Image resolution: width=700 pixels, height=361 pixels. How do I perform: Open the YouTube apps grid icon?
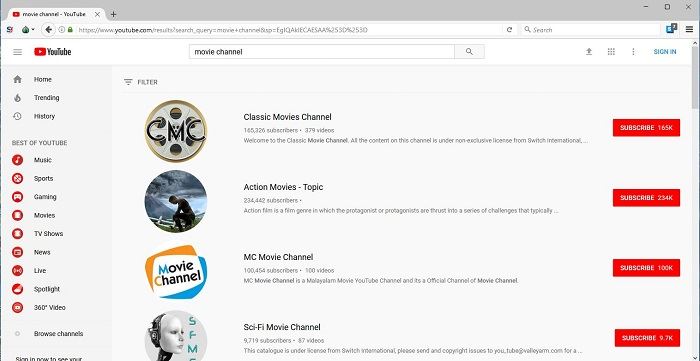point(611,52)
